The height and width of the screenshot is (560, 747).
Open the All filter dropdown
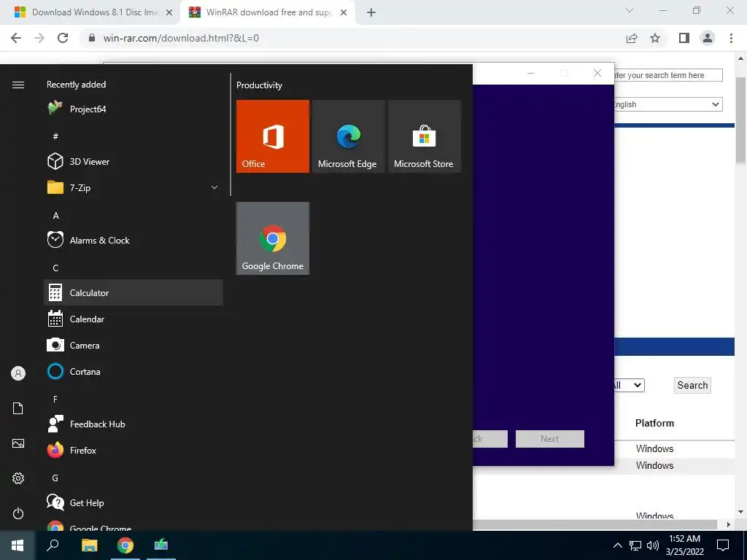click(630, 385)
